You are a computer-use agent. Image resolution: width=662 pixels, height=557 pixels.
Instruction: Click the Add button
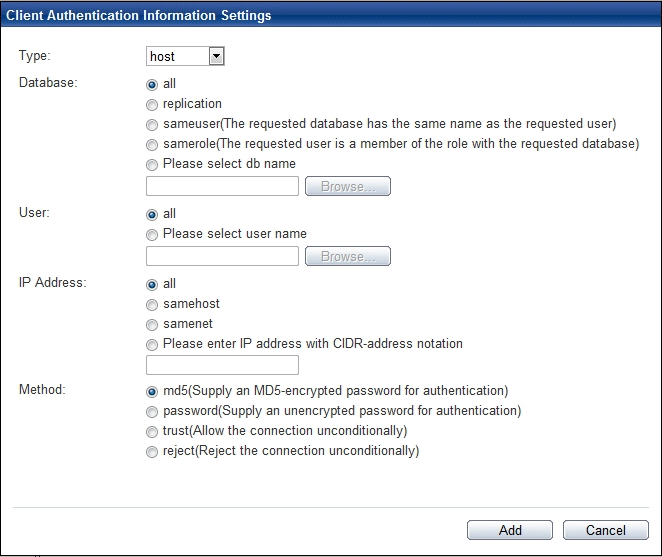click(510, 530)
